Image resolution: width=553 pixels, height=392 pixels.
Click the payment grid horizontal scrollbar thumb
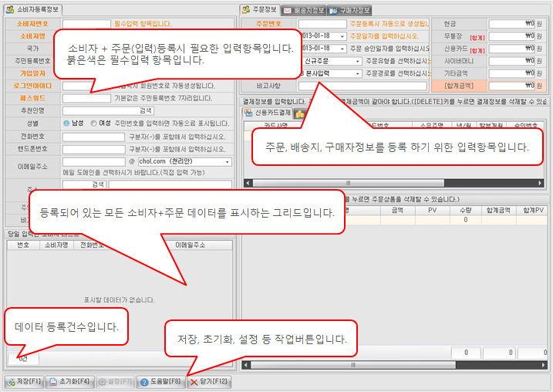coord(348,183)
